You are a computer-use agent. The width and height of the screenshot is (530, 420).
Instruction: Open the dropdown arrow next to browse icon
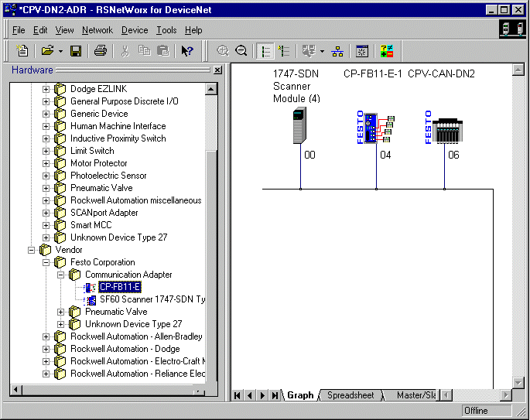point(322,51)
